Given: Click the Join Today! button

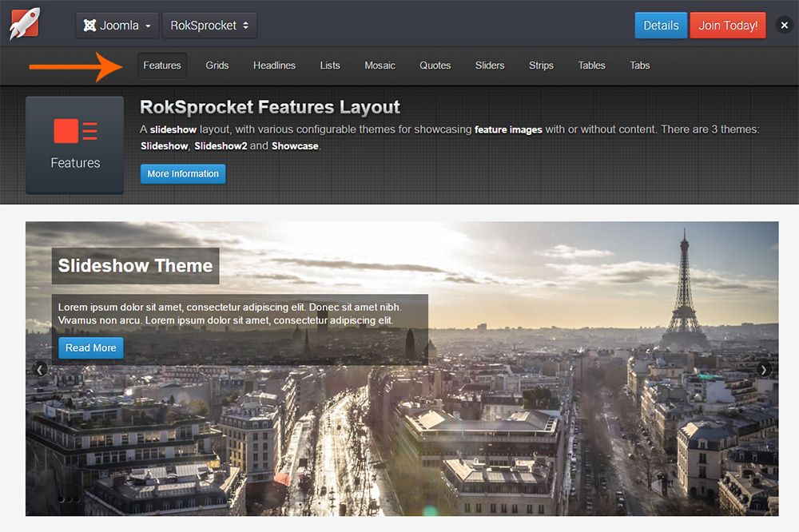Looking at the screenshot, I should pos(728,26).
